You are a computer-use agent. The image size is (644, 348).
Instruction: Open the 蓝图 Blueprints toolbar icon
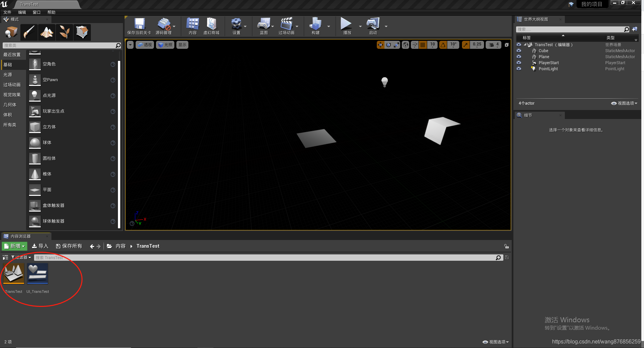pyautogui.click(x=264, y=24)
